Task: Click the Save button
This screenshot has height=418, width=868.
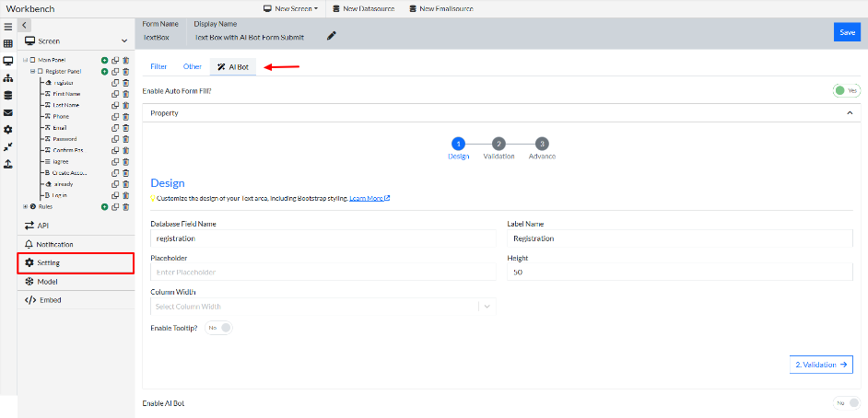Action: point(847,32)
